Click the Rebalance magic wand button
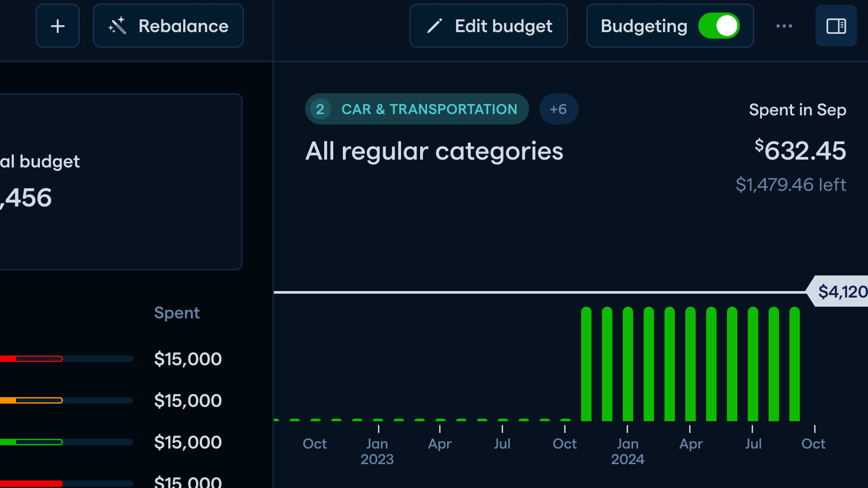The height and width of the screenshot is (488, 868). tap(168, 26)
